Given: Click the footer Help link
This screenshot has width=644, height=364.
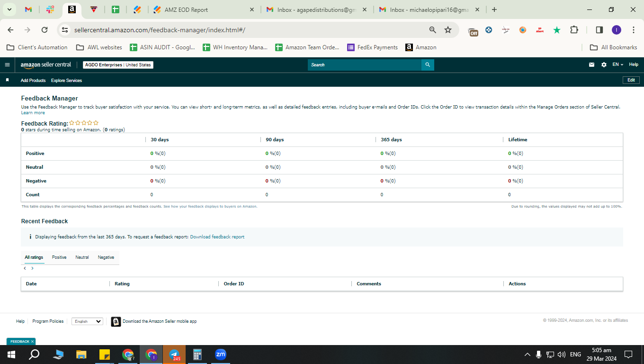Looking at the screenshot, I should tap(20, 321).
